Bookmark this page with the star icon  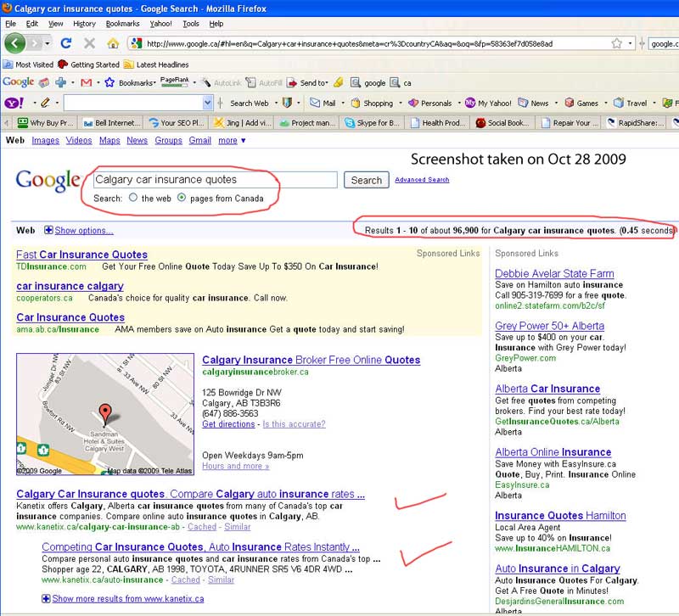tap(617, 43)
